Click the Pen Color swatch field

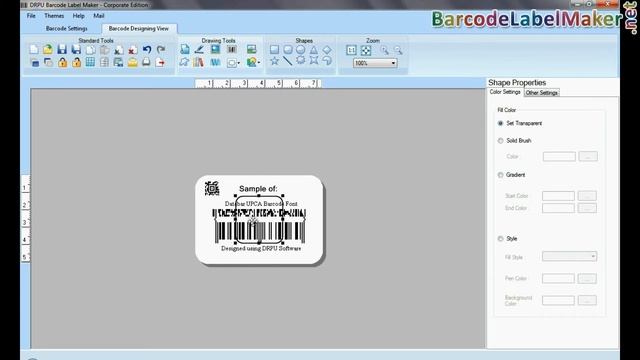[558, 279]
